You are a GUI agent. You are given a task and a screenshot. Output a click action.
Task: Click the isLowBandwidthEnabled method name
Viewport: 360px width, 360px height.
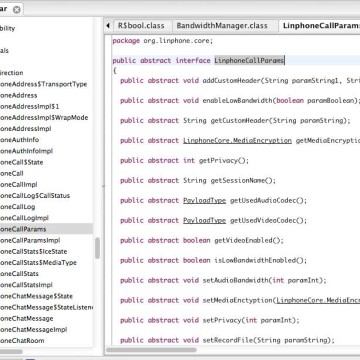255,261
